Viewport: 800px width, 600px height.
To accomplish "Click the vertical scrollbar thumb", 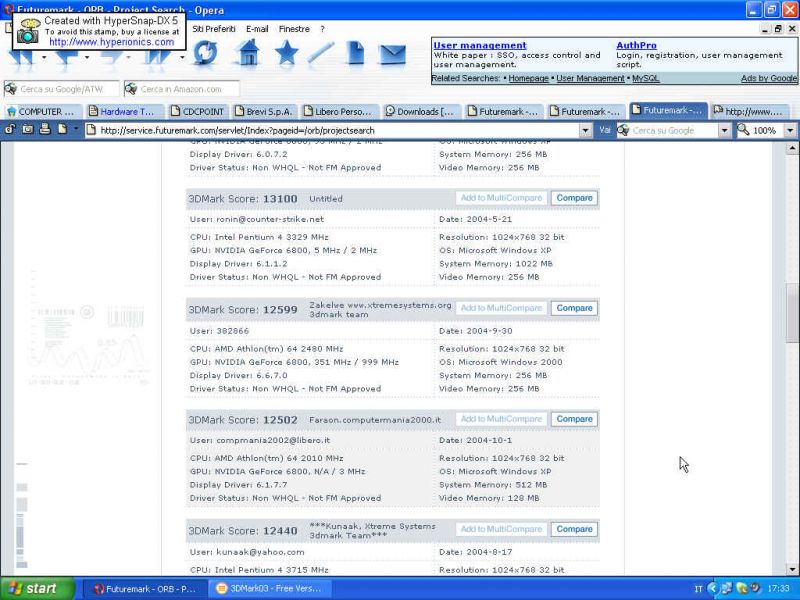I will [x=792, y=312].
